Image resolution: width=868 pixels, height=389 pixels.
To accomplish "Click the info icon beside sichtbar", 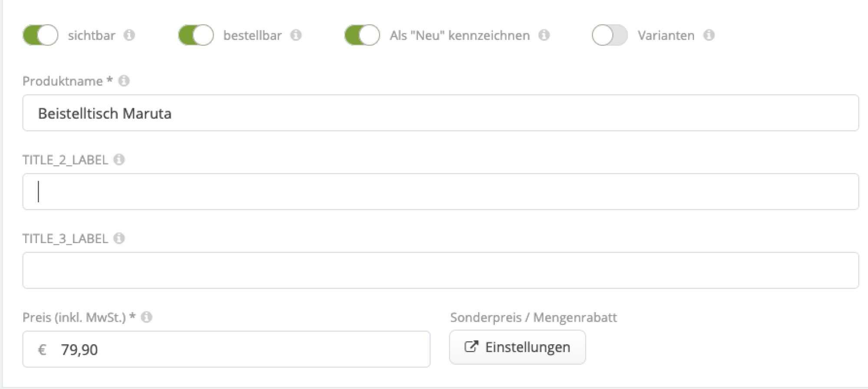I will coord(128,35).
